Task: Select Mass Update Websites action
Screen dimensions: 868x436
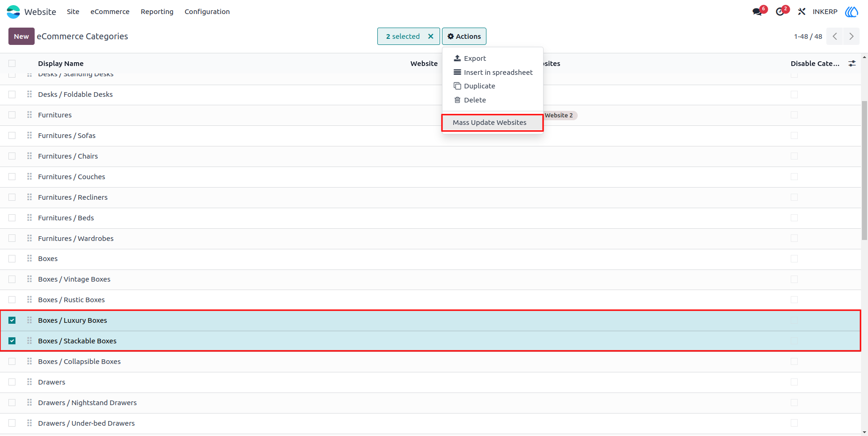Action: click(493, 123)
